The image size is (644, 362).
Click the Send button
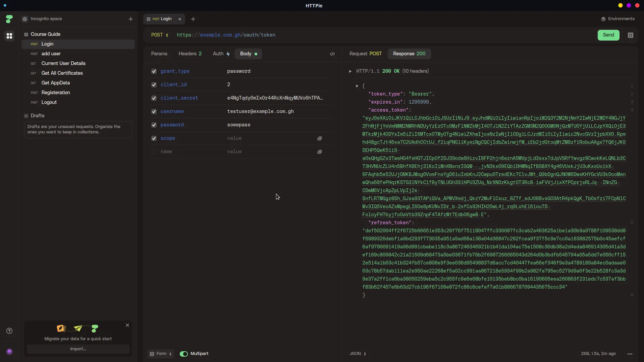(608, 35)
